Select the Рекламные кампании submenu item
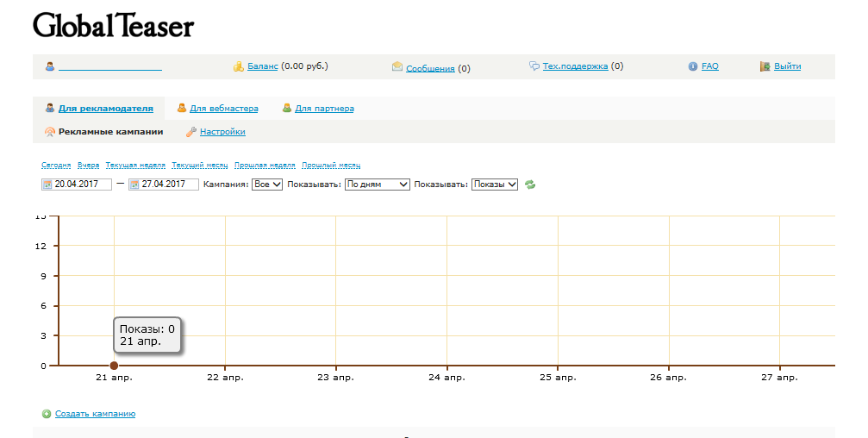Image resolution: width=868 pixels, height=438 pixels. [110, 132]
